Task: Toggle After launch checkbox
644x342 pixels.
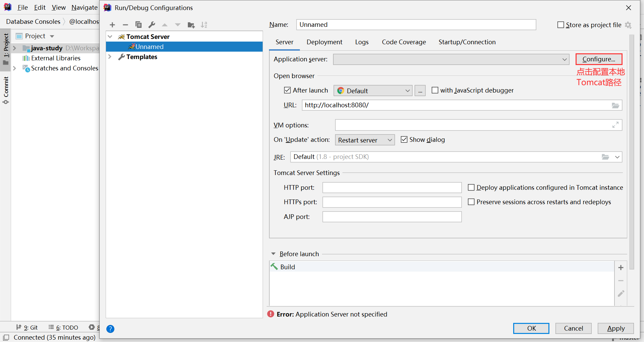Action: point(287,90)
